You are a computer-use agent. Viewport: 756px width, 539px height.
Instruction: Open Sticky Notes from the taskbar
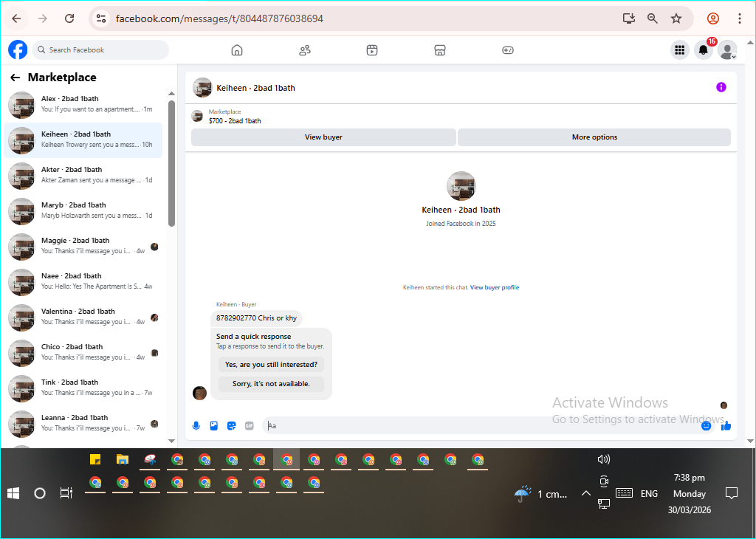(x=95, y=459)
